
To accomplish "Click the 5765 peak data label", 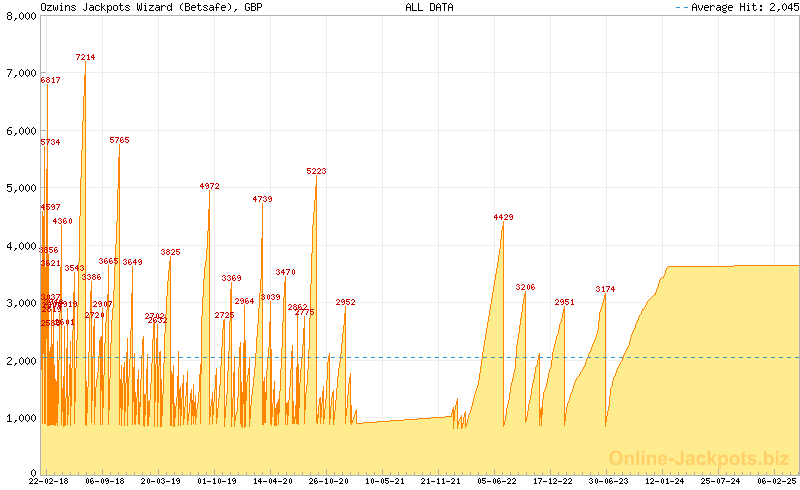I will pyautogui.click(x=119, y=140).
